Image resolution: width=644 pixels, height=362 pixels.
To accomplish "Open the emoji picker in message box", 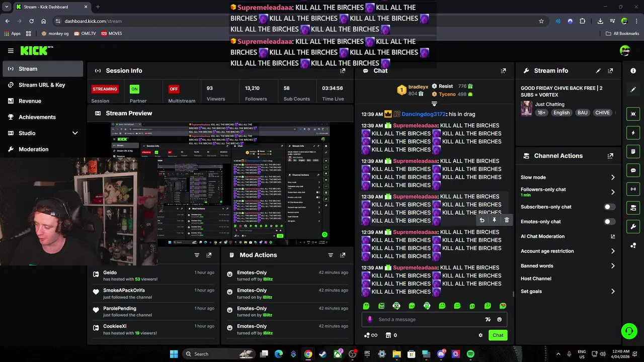I will pyautogui.click(x=499, y=319).
